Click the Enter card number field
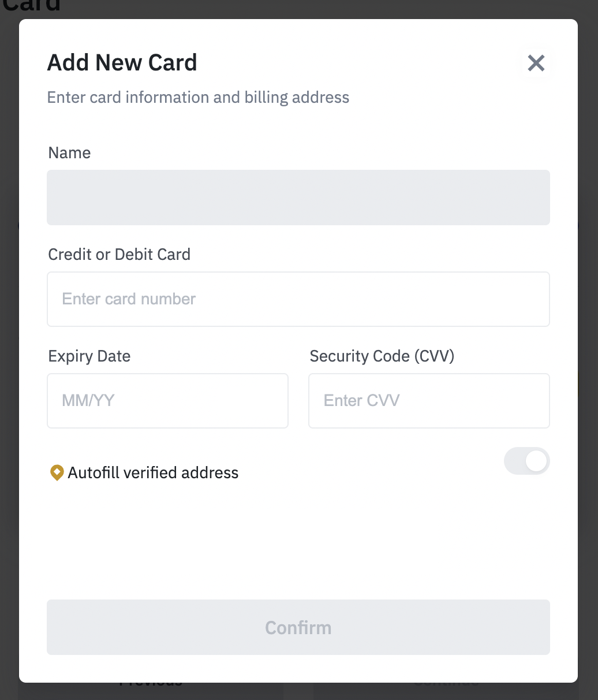Viewport: 598px width, 700px height. click(x=298, y=299)
